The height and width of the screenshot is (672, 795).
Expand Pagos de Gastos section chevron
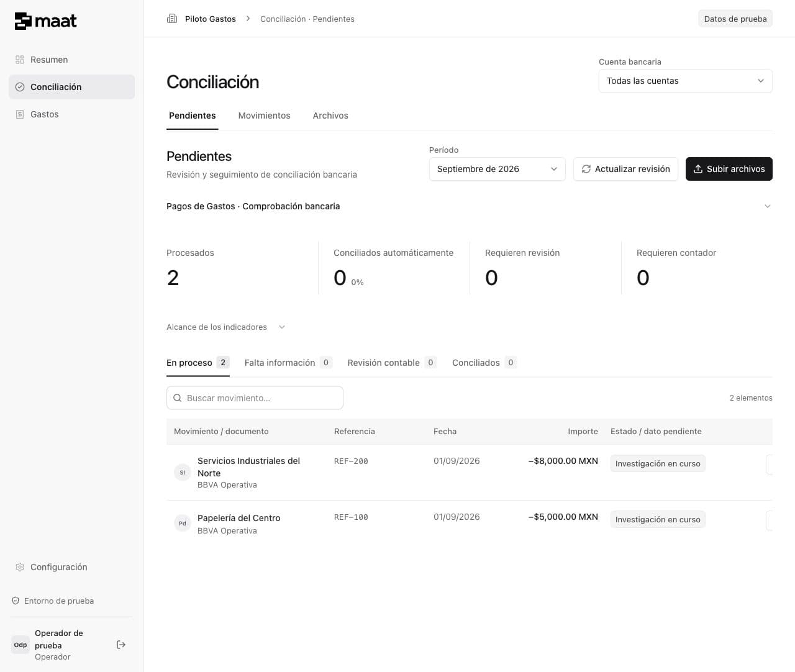tap(768, 206)
